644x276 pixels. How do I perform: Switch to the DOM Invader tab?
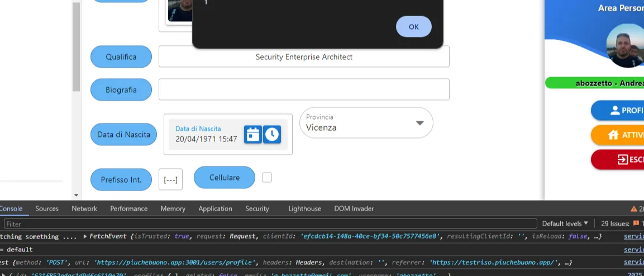pyautogui.click(x=354, y=208)
